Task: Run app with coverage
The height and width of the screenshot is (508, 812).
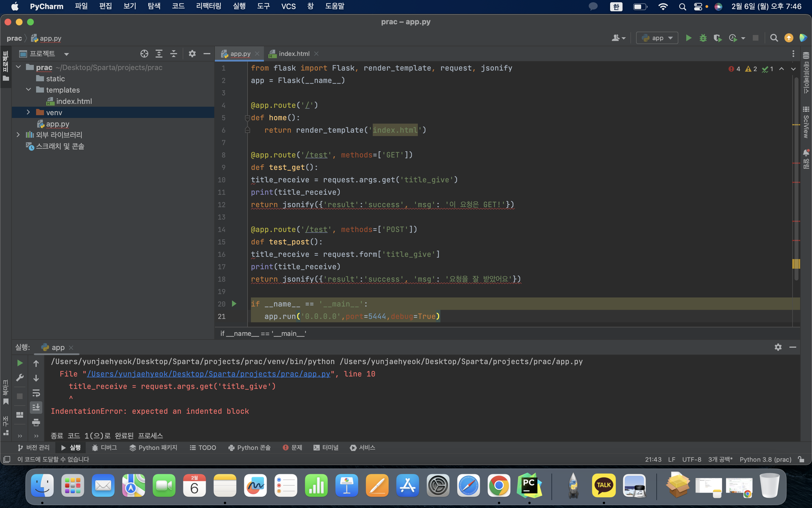Action: 717,38
